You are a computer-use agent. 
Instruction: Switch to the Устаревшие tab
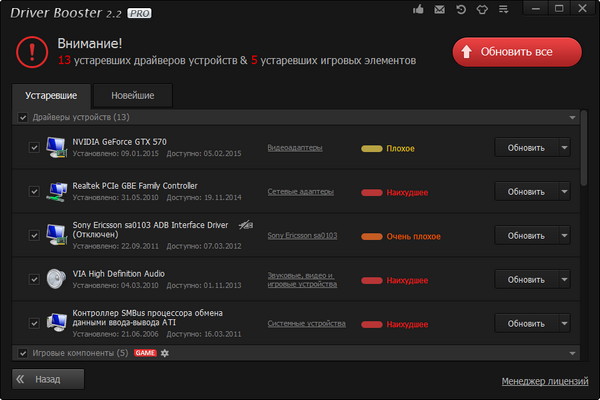coord(51,96)
